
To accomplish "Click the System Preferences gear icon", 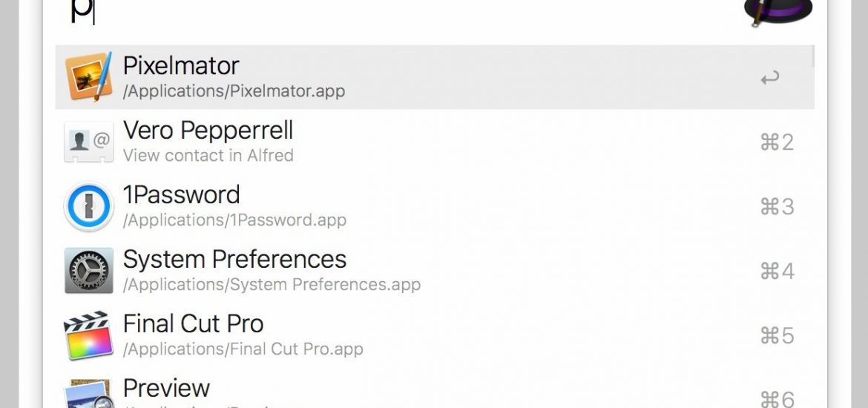I will pos(88,271).
